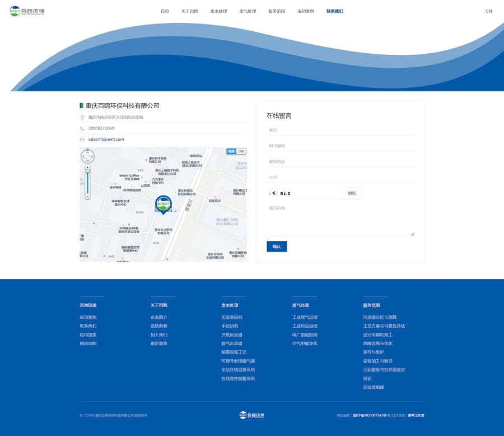Switch map to 卫星 satellite view

(x=241, y=151)
